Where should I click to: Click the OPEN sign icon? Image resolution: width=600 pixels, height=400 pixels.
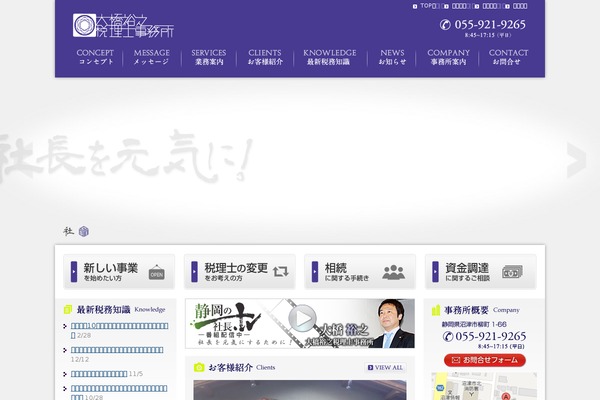157,272
